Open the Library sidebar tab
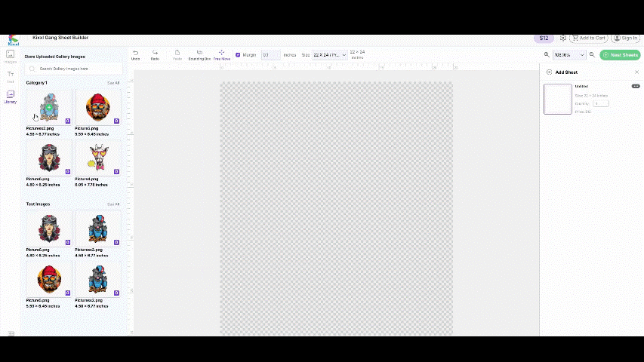Viewport: 644px width, 362px height. tap(11, 96)
